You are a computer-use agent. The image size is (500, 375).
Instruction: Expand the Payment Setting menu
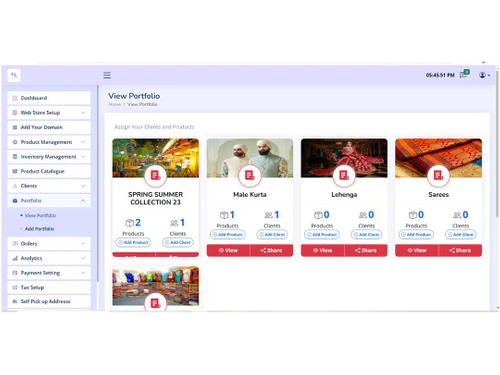[x=49, y=273]
